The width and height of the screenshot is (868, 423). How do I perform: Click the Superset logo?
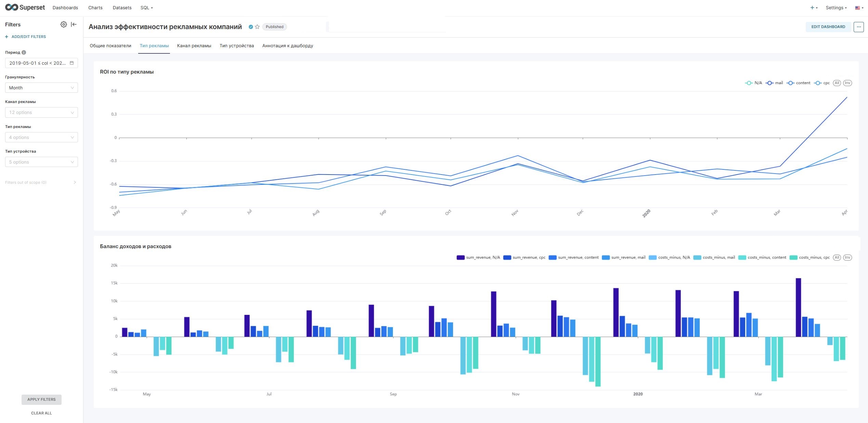[x=25, y=7]
